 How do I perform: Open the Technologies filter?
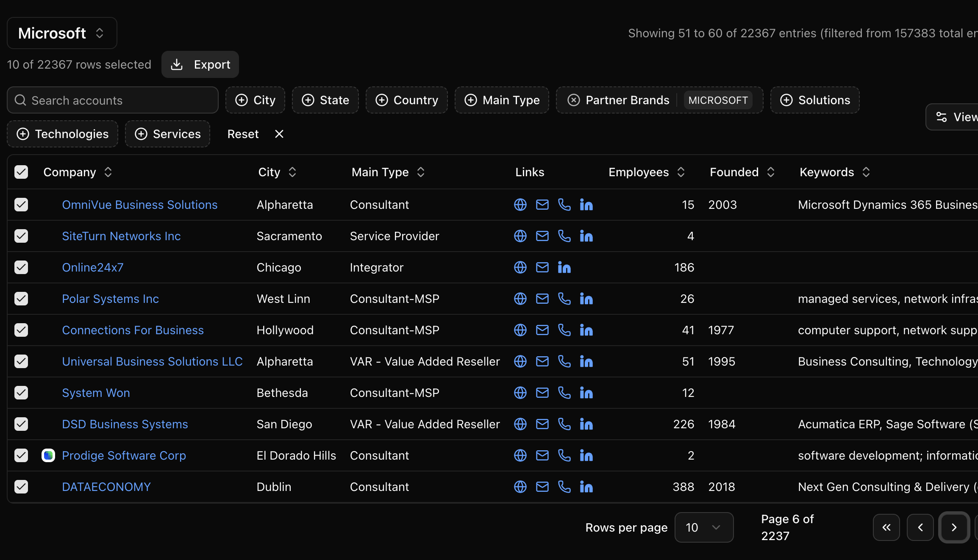click(62, 134)
